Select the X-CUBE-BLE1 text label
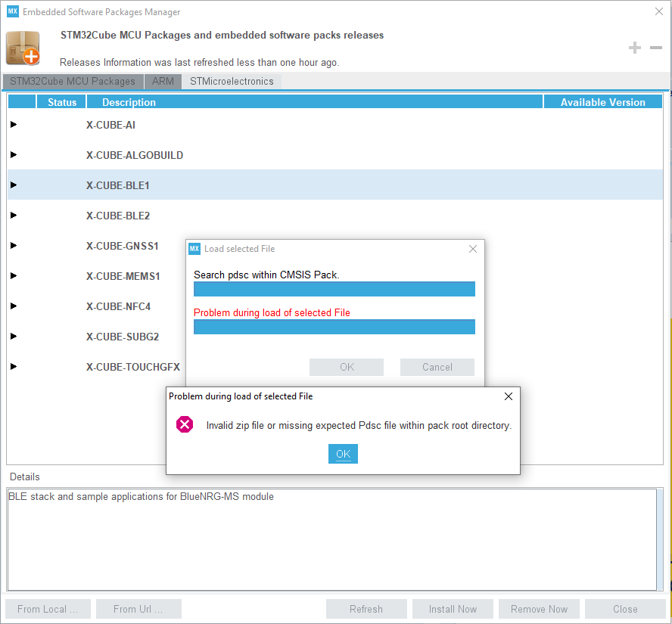The width and height of the screenshot is (672, 624). coord(118,185)
